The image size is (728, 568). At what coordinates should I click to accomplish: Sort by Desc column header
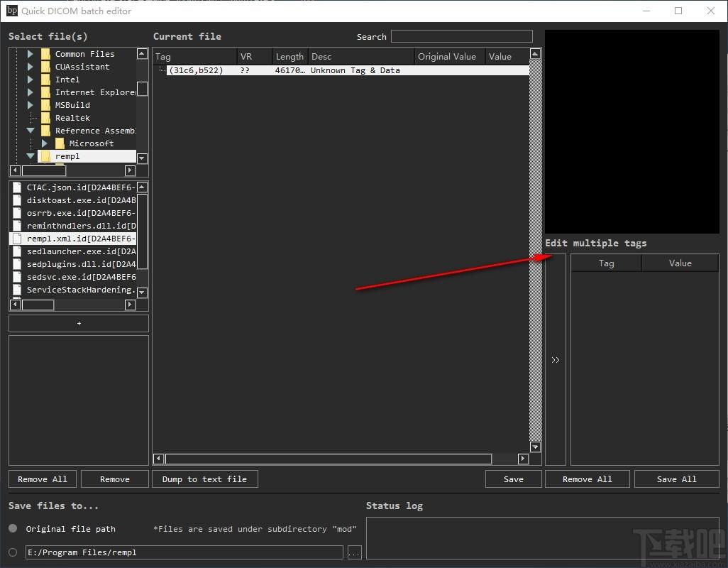[361, 56]
